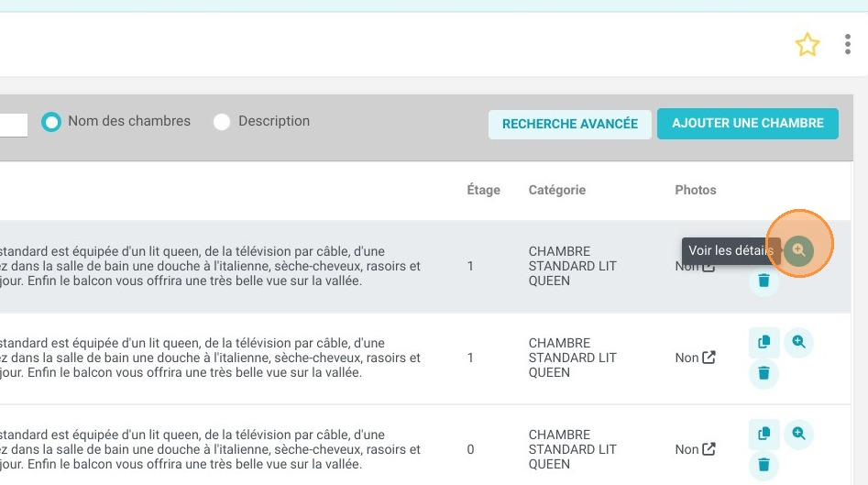Open photos link of first room row

[x=709, y=267]
